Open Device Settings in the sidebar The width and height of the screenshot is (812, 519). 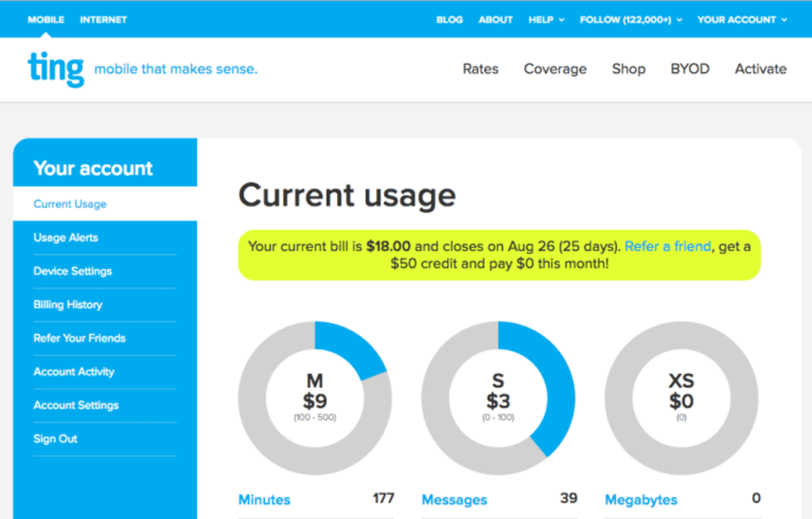click(72, 271)
